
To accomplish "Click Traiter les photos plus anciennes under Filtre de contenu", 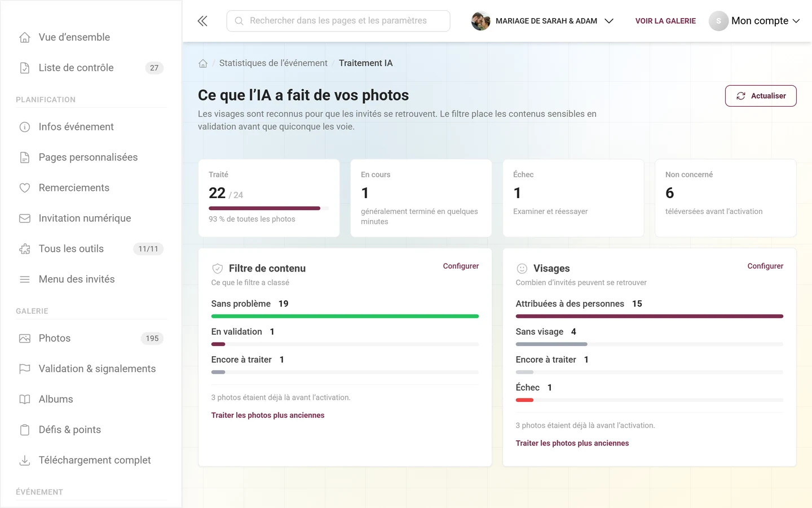I will coord(268,415).
